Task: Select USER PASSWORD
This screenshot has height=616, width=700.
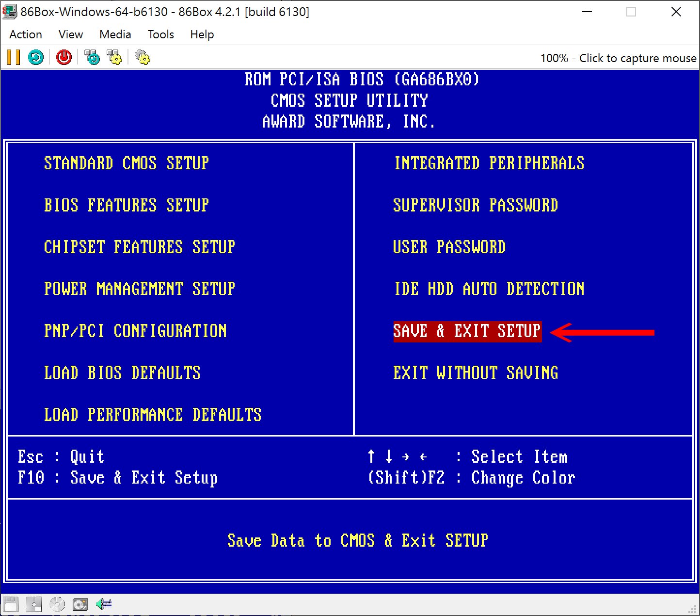Action: (449, 247)
